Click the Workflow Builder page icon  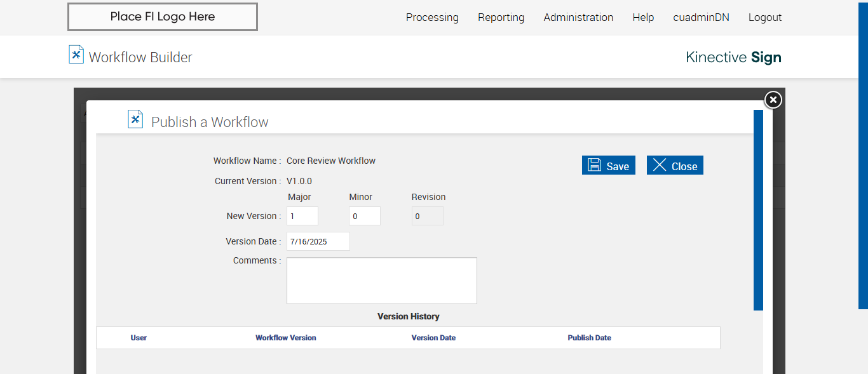pos(76,55)
